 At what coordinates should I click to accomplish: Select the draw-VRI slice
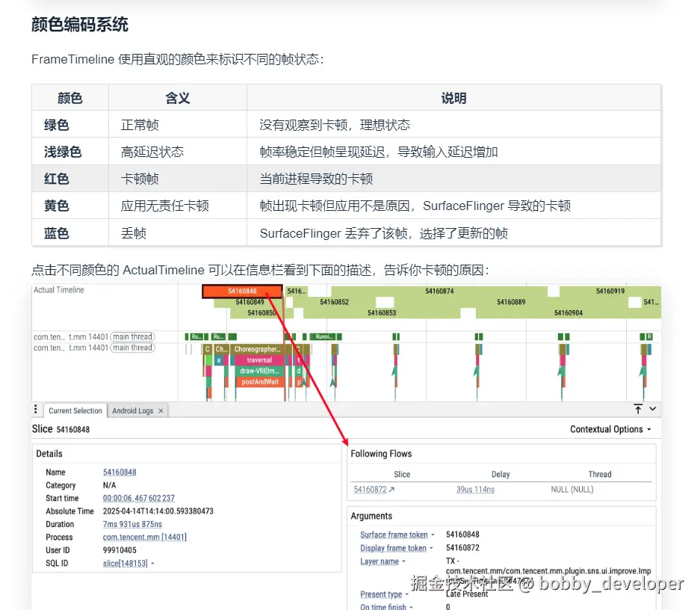[259, 371]
